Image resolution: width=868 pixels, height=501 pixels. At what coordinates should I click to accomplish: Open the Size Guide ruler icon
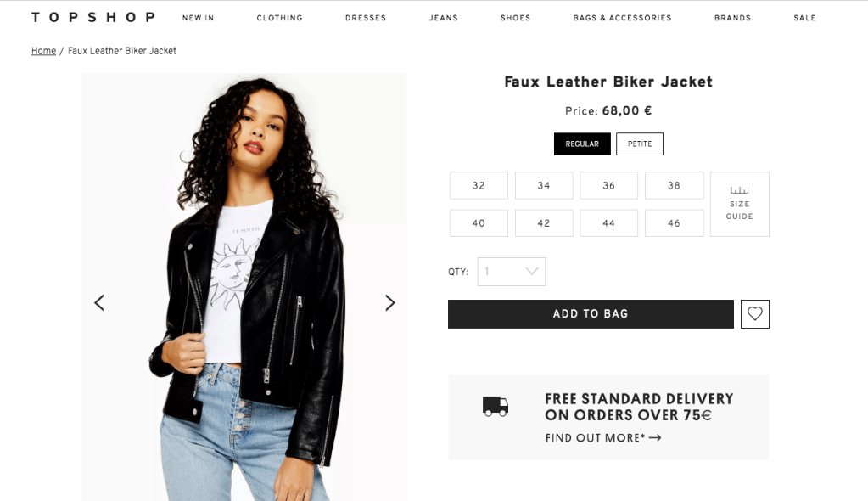[x=739, y=190]
